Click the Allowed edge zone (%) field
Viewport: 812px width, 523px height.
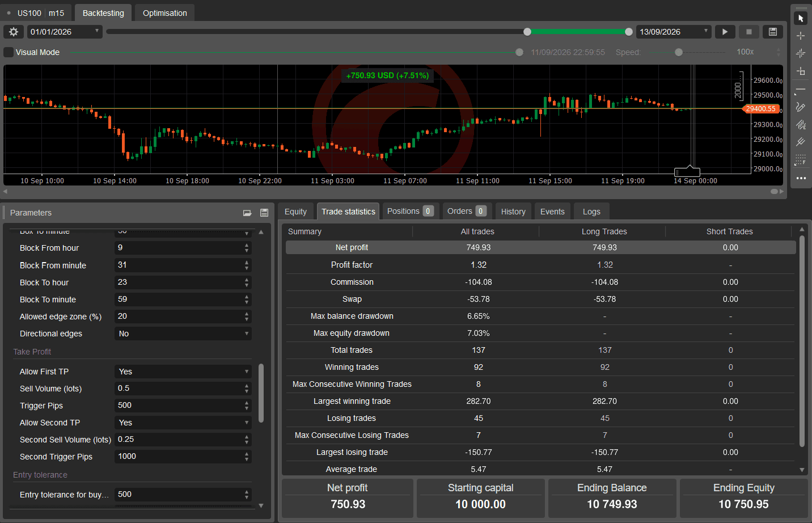183,317
